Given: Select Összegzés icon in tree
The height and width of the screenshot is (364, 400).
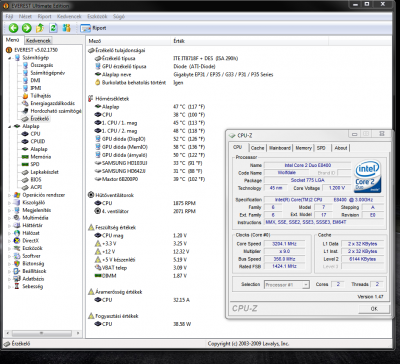Looking at the screenshot, I should pyautogui.click(x=25, y=65).
